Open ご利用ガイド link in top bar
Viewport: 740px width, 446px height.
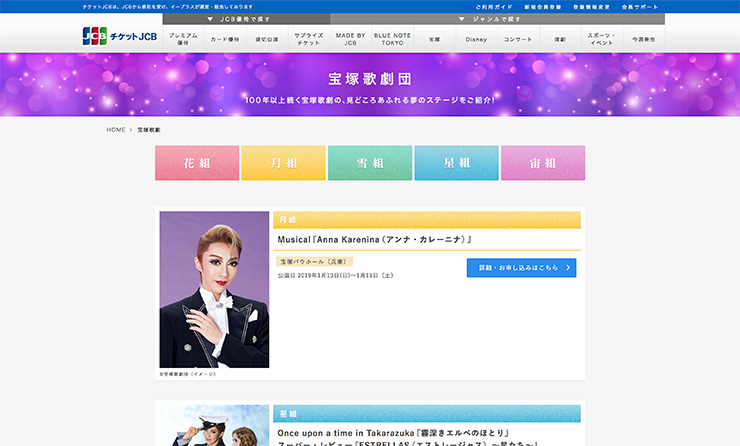coord(494,7)
